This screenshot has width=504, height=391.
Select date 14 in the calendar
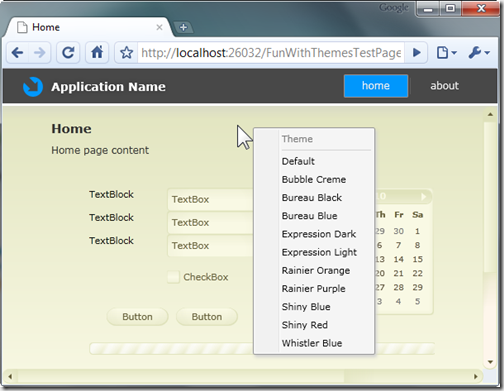[399, 259]
